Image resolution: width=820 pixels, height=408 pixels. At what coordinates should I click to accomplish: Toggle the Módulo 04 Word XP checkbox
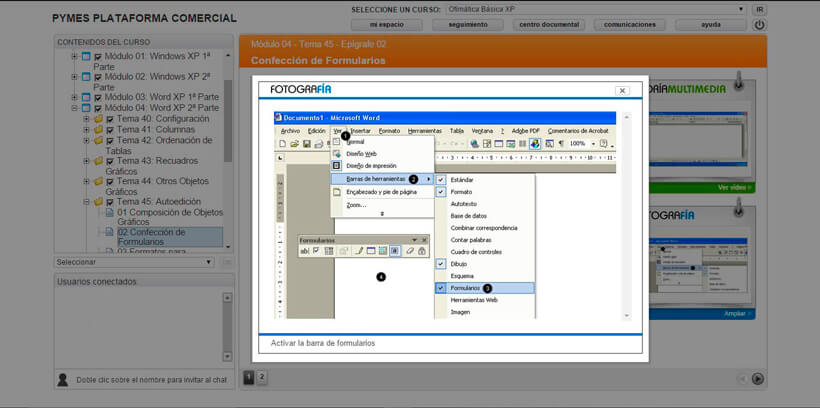click(x=98, y=108)
